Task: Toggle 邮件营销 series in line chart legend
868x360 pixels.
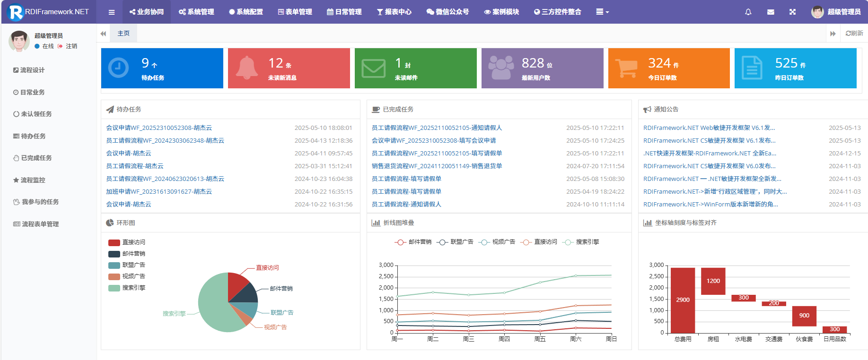Action: click(x=413, y=242)
